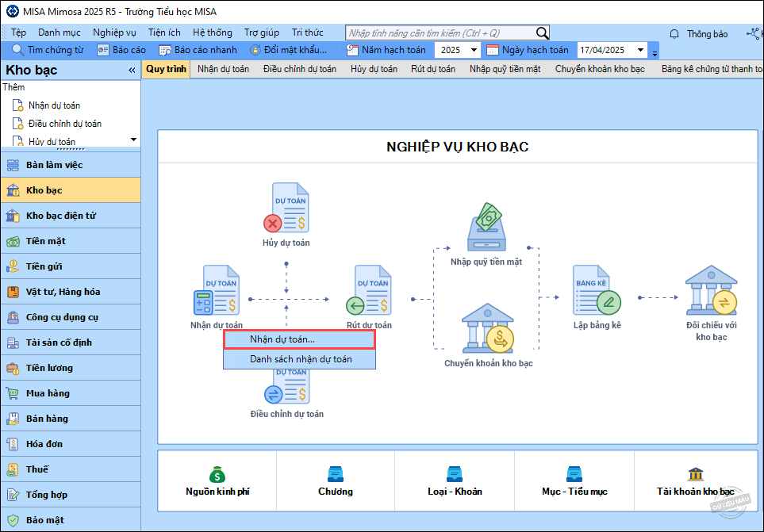Open Công cụ dụng cụ module
This screenshot has width=764, height=532.
[71, 317]
